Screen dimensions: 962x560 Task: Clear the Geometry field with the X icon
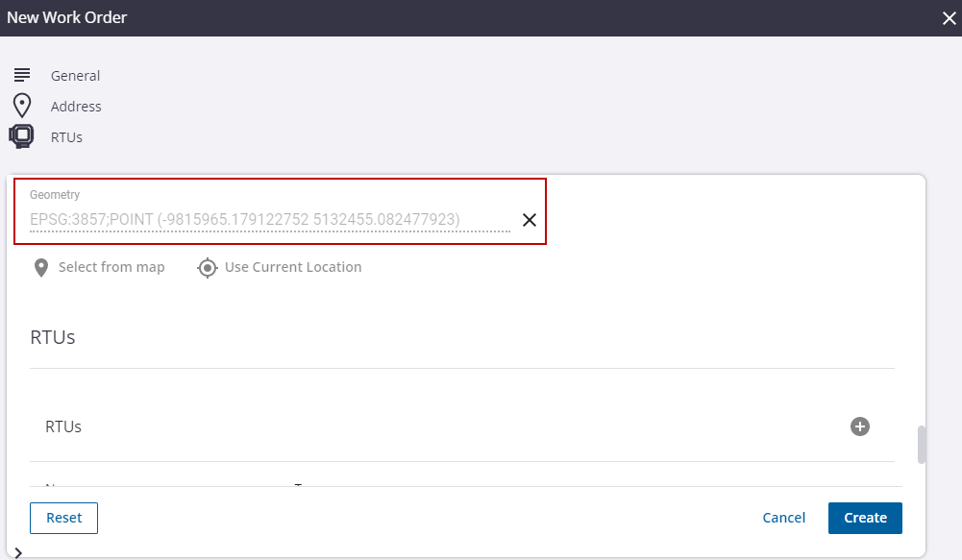coord(529,220)
